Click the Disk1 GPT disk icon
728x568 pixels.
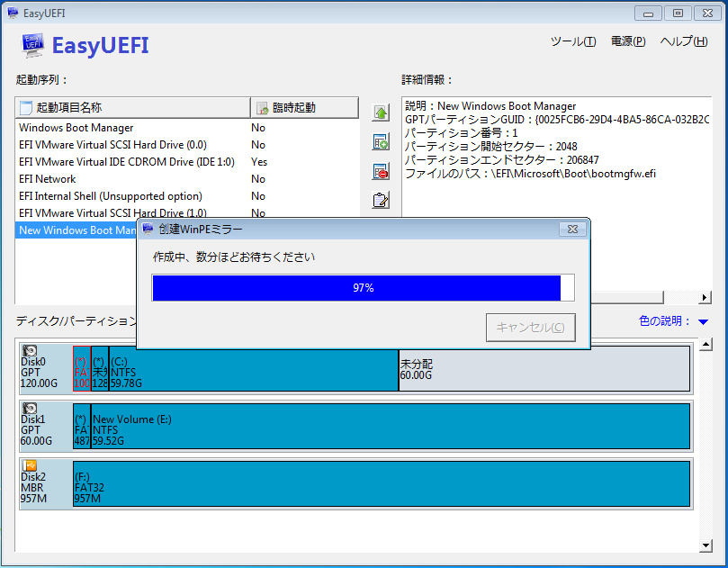[x=29, y=408]
